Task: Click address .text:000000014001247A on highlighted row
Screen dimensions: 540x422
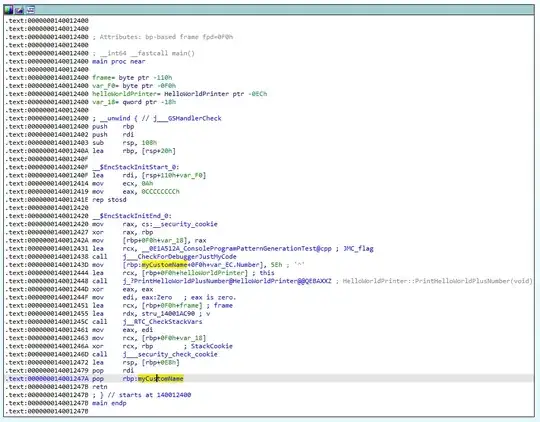Action: pyautogui.click(x=47, y=379)
